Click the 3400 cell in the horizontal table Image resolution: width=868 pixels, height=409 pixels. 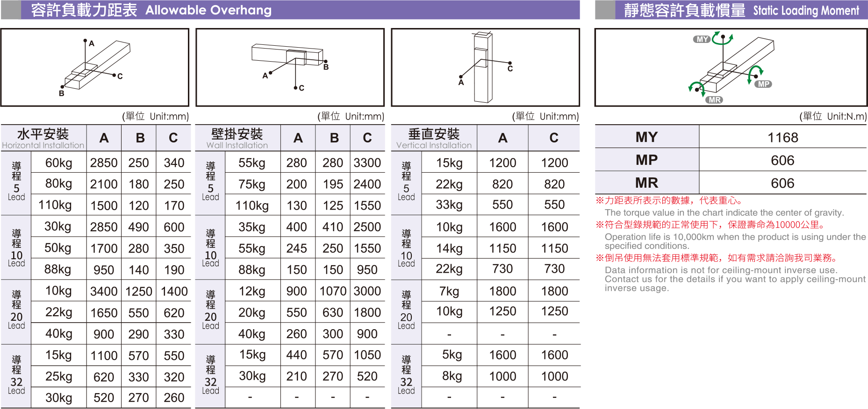pos(104,291)
